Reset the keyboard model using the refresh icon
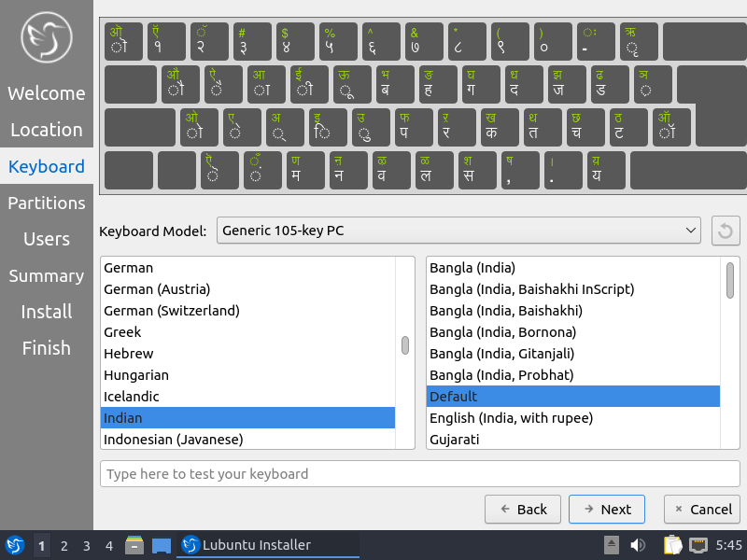747x560 pixels. click(726, 231)
